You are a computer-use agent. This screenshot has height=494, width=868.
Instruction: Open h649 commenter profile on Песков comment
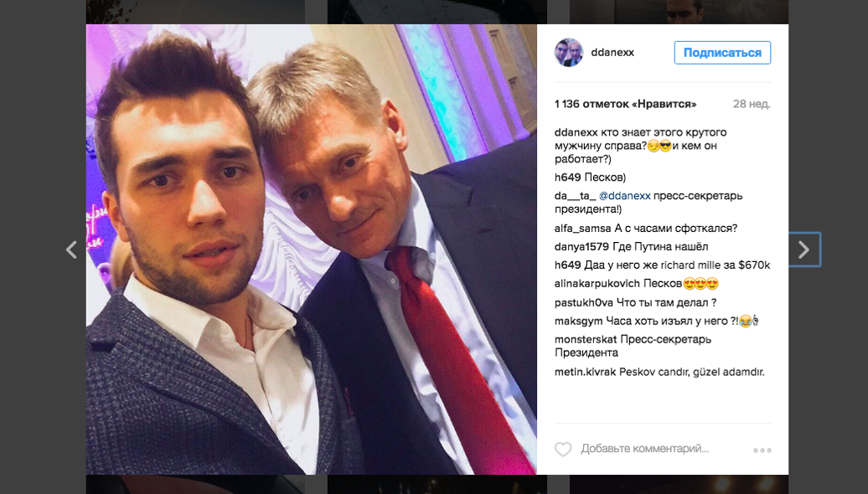click(567, 178)
